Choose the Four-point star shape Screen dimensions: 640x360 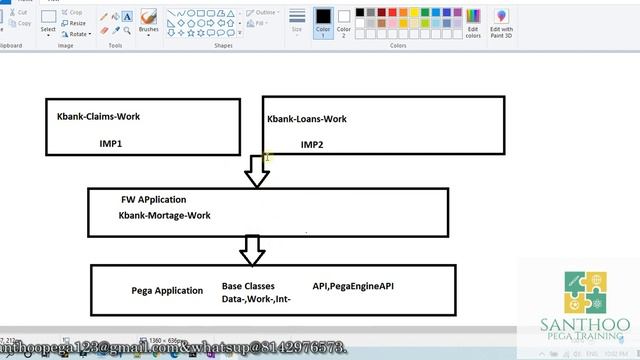[x=181, y=33]
